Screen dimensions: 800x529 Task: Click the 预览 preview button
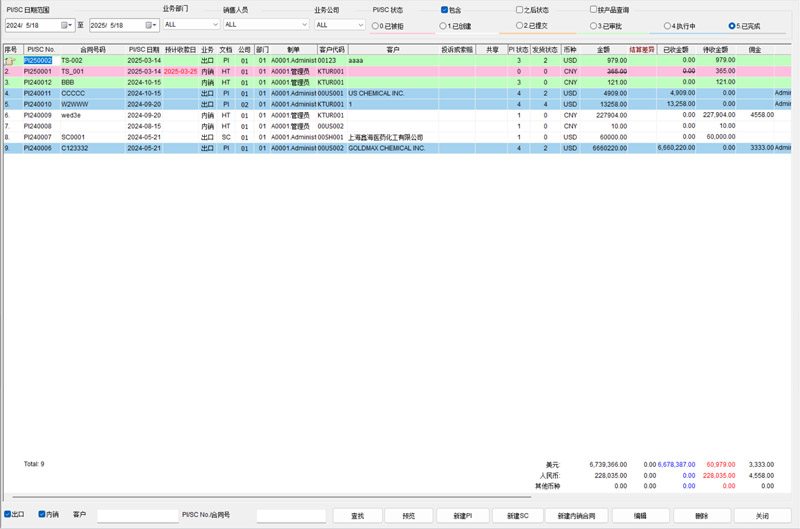tap(409, 516)
